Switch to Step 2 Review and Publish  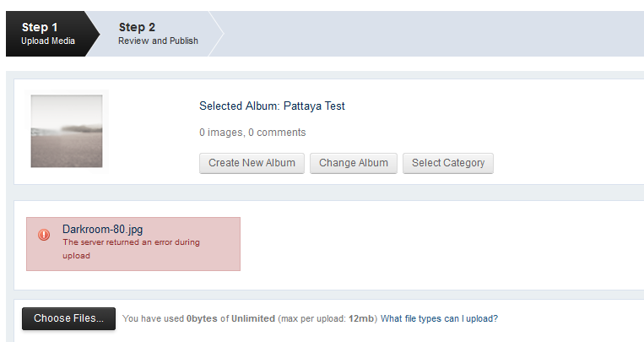(x=158, y=34)
